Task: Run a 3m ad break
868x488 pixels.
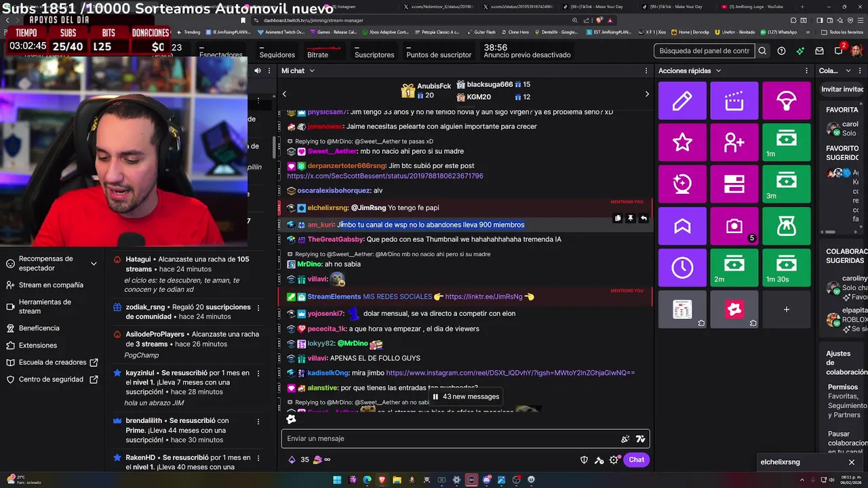Action: pos(786,184)
